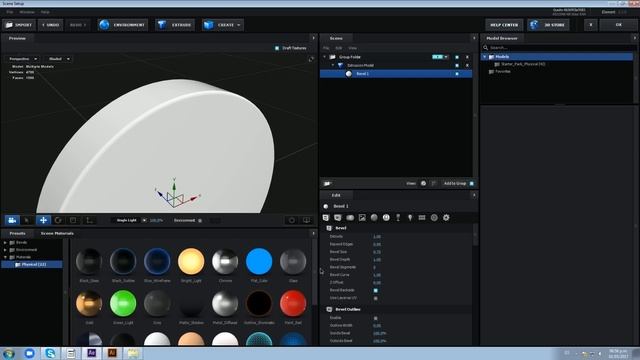
Task: Open the Create dropdown button
Action: (x=222, y=25)
